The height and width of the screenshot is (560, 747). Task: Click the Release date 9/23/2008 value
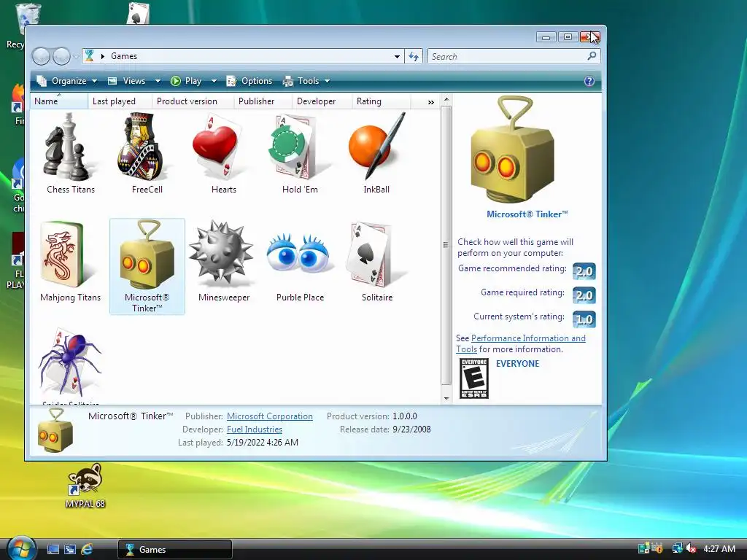pos(411,429)
